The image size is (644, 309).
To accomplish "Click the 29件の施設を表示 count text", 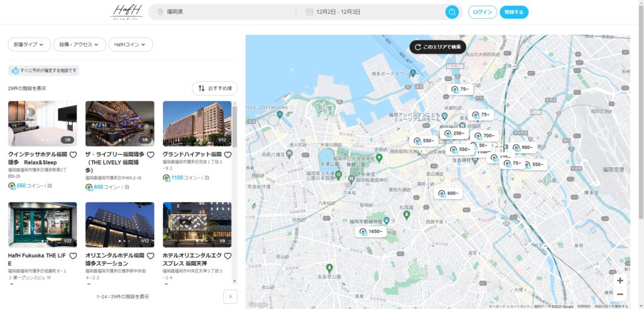I will (x=27, y=88).
